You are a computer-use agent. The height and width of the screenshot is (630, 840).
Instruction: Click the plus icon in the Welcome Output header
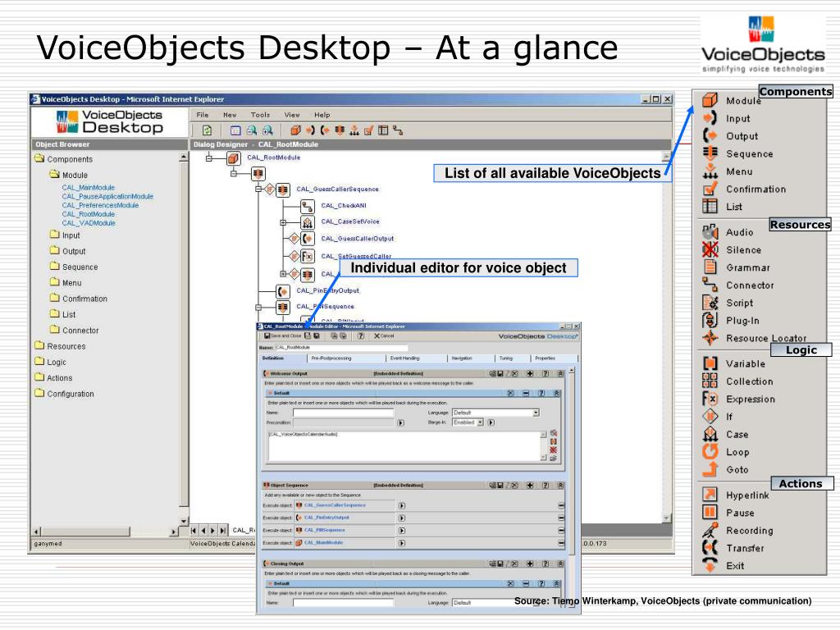(x=529, y=374)
